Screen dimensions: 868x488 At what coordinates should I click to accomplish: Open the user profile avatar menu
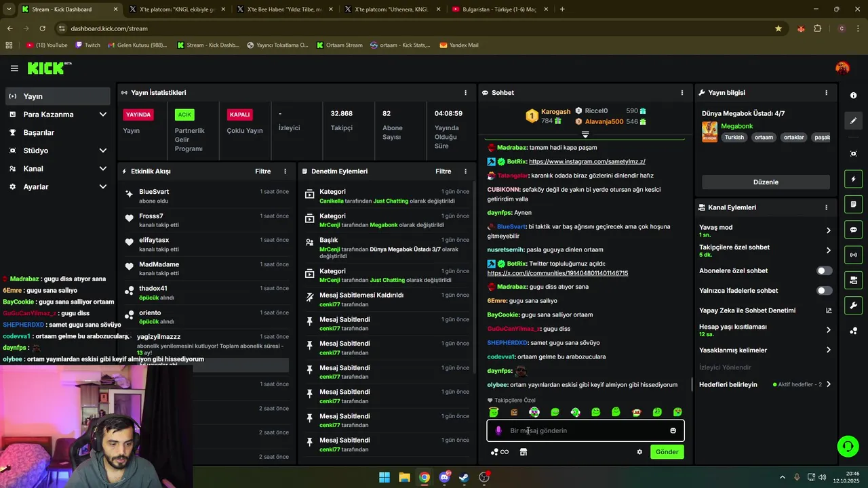(842, 68)
